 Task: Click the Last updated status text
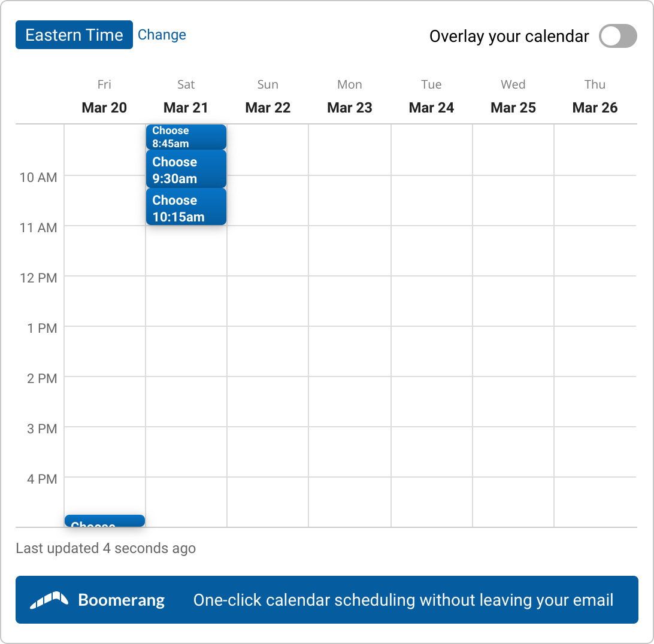point(105,548)
